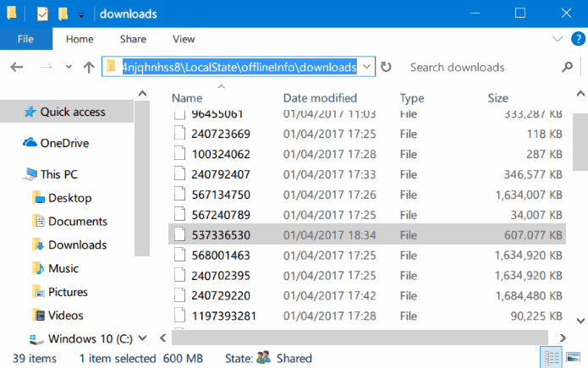Image resolution: width=588 pixels, height=368 pixels.
Task: Expand the ribbon with the chevron
Action: coord(558,39)
